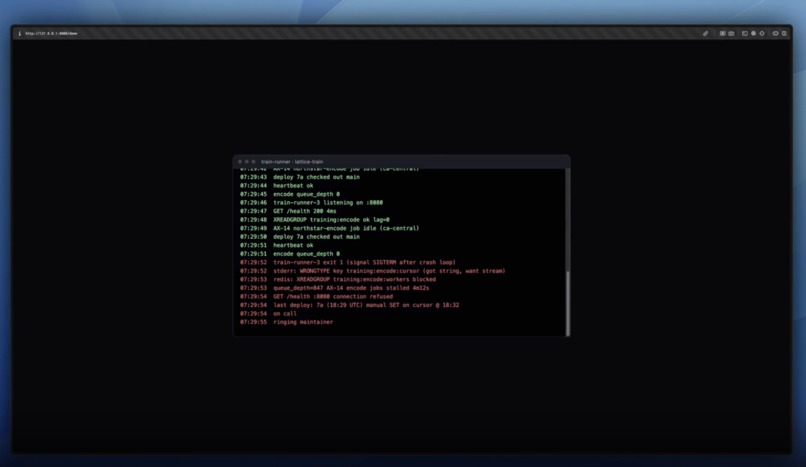Select the 07:29:51 'heartbeat ok' log line
The image size is (806, 467).
[x=277, y=245]
